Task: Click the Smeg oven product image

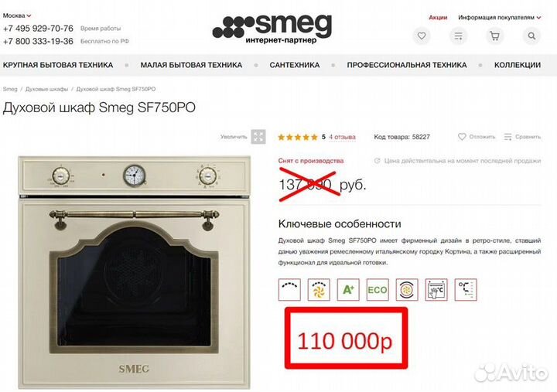Action: coord(135,272)
